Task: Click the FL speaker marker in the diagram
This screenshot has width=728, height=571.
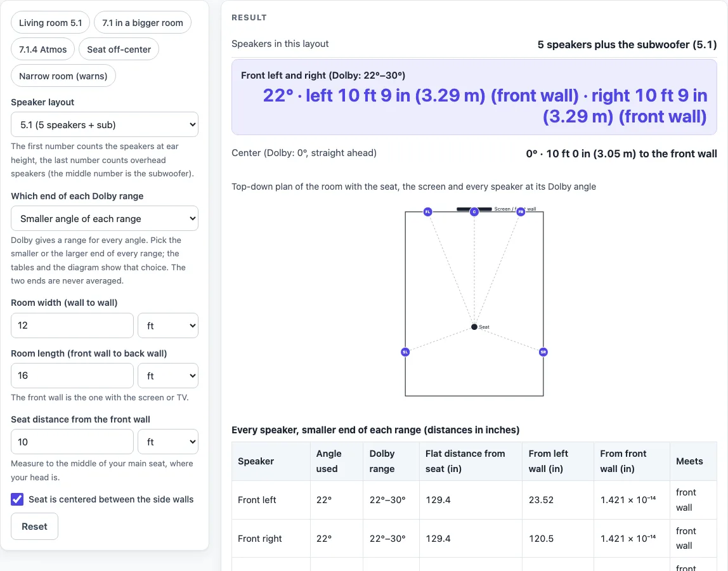Action: (427, 212)
